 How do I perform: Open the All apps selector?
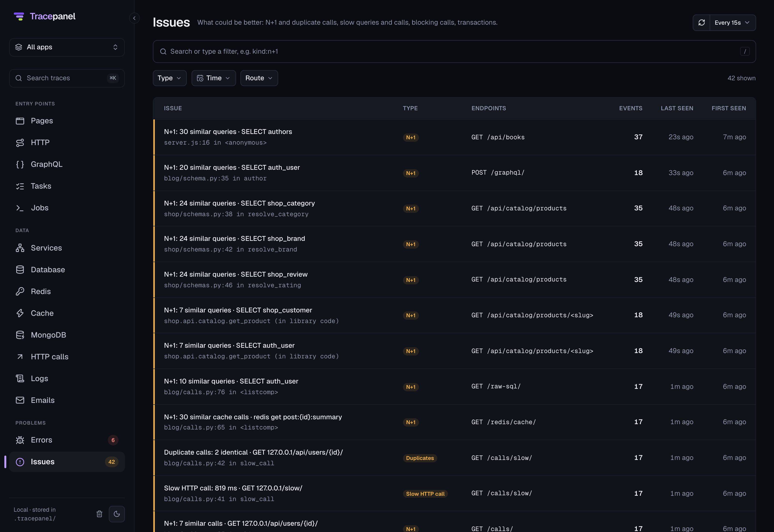[x=67, y=47]
